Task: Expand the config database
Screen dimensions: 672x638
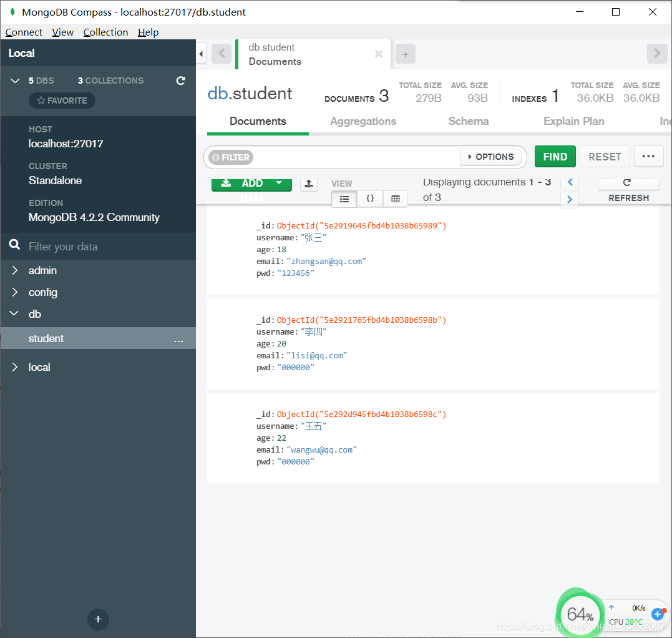Action: (x=14, y=292)
